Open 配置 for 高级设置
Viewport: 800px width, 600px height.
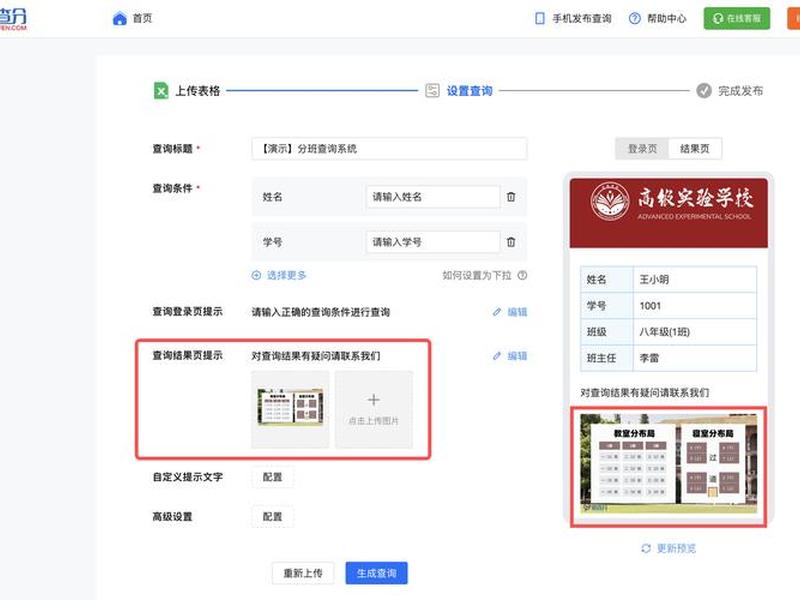click(272, 517)
